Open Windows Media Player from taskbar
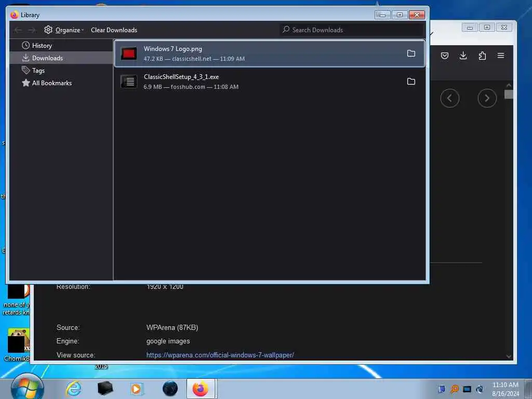Image resolution: width=532 pixels, height=399 pixels. (137, 389)
